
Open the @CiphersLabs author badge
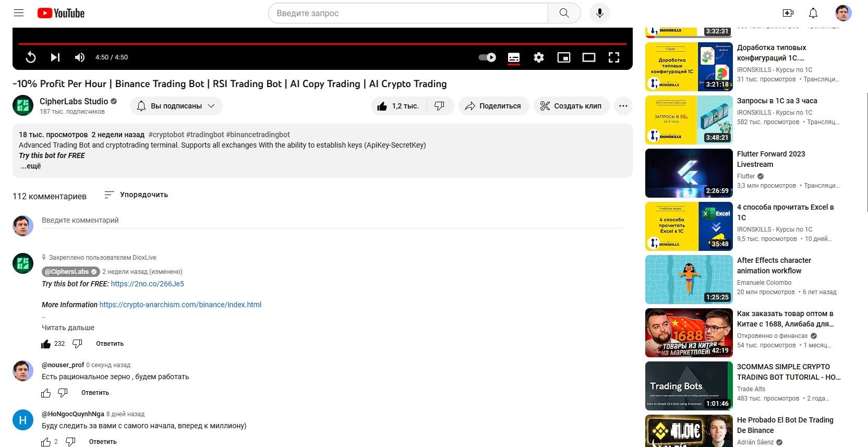(x=71, y=272)
